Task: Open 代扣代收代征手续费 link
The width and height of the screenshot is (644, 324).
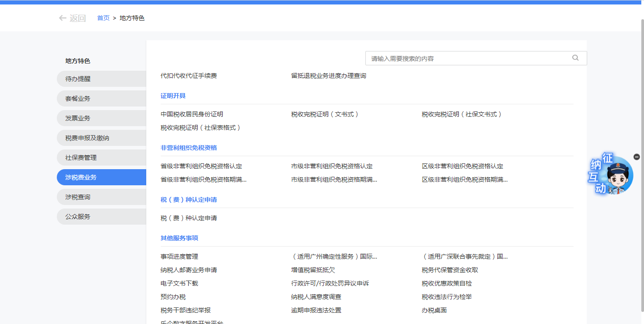Action: tap(189, 76)
